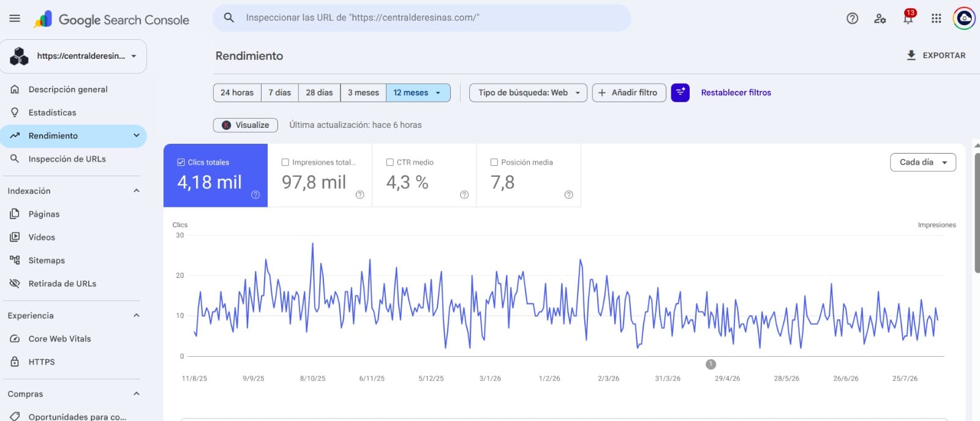Click the Descripción general home icon
This screenshot has width=980, height=421.
tap(15, 89)
